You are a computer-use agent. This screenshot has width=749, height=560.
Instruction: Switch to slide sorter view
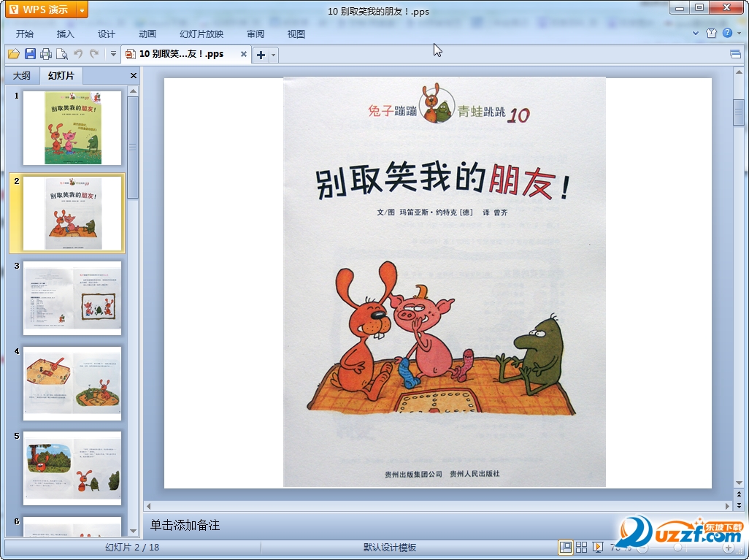(x=581, y=548)
